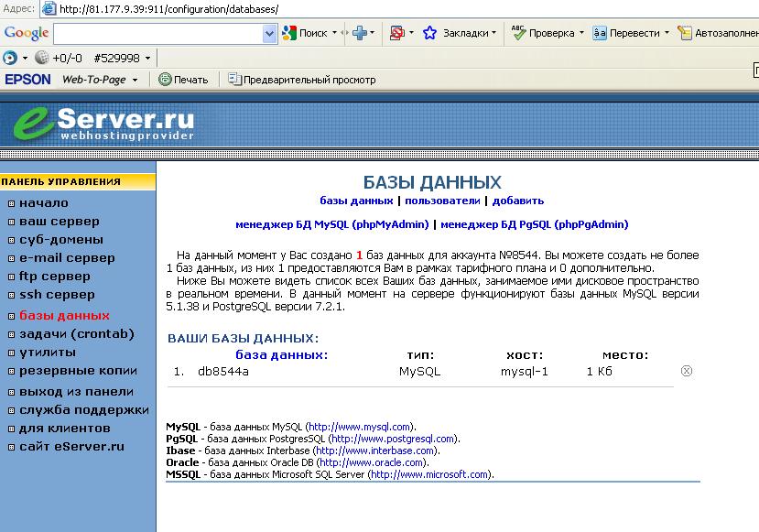
Task: Click the bullet icon beside ftp сервер
Action: pyautogui.click(x=11, y=277)
